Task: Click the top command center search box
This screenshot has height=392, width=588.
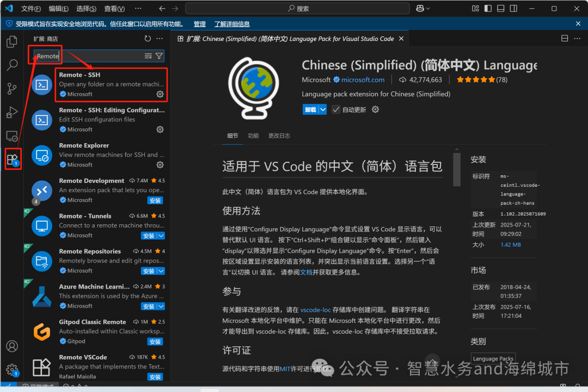Action: 297,8
